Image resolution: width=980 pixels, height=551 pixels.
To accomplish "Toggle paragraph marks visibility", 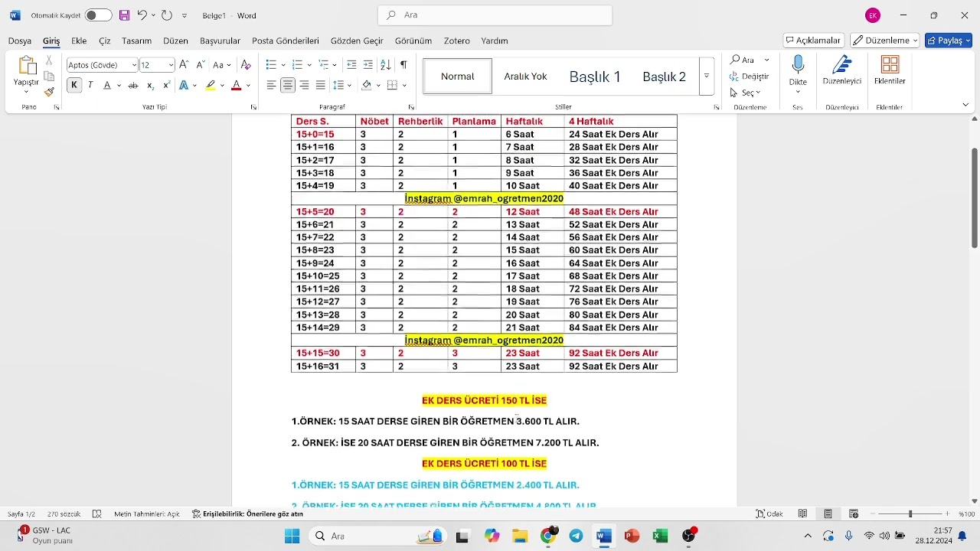I will (x=403, y=65).
